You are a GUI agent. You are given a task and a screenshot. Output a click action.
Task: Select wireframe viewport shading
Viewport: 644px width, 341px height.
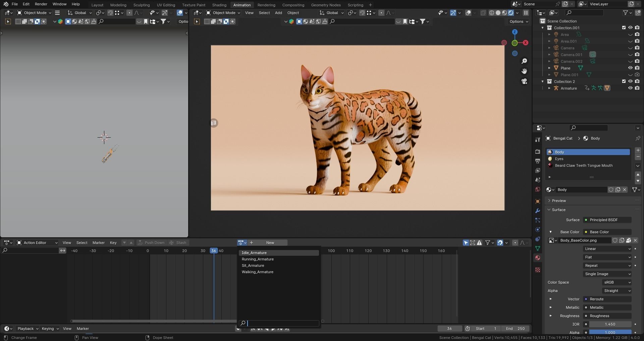[492, 13]
